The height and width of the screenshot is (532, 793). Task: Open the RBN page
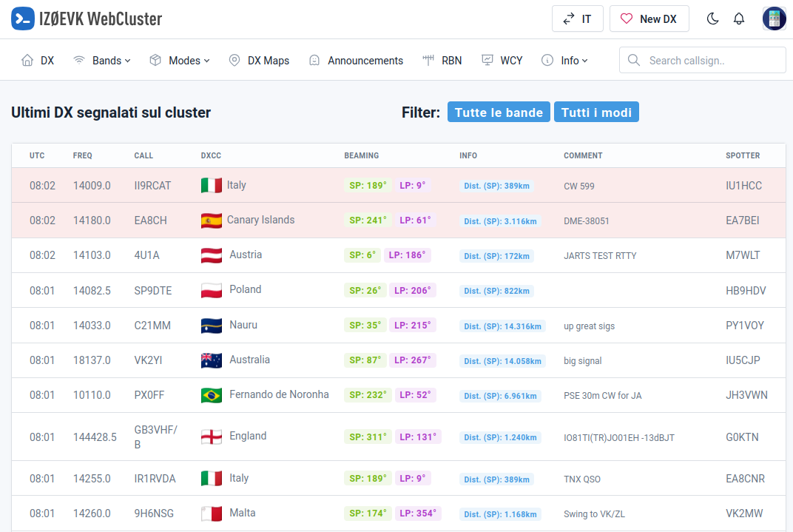(442, 61)
